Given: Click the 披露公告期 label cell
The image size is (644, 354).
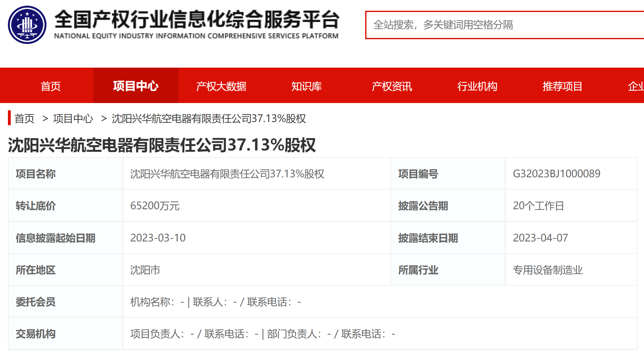Looking at the screenshot, I should click(x=448, y=206).
